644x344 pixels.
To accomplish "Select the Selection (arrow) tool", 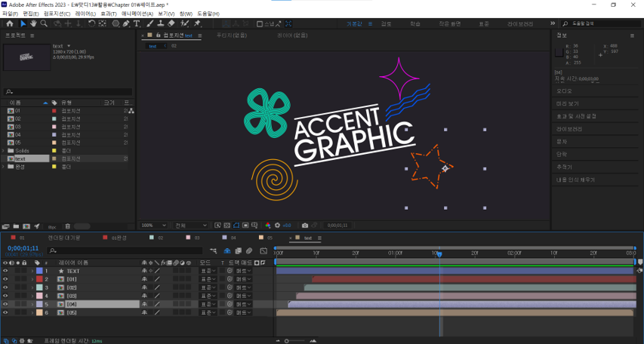I will click(23, 24).
